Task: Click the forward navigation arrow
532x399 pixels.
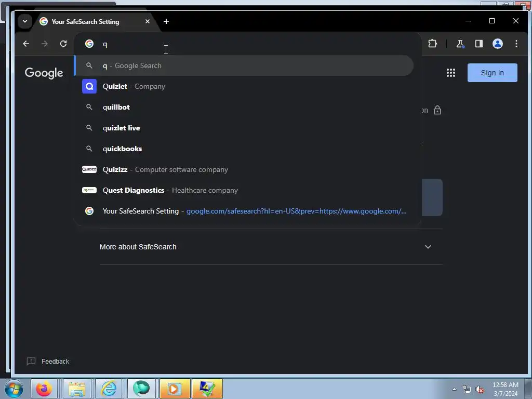Action: point(45,44)
